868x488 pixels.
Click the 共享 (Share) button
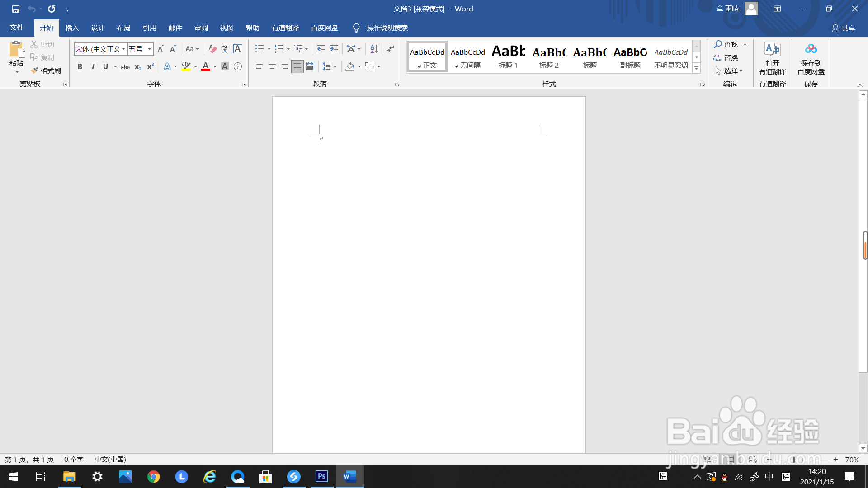(844, 28)
